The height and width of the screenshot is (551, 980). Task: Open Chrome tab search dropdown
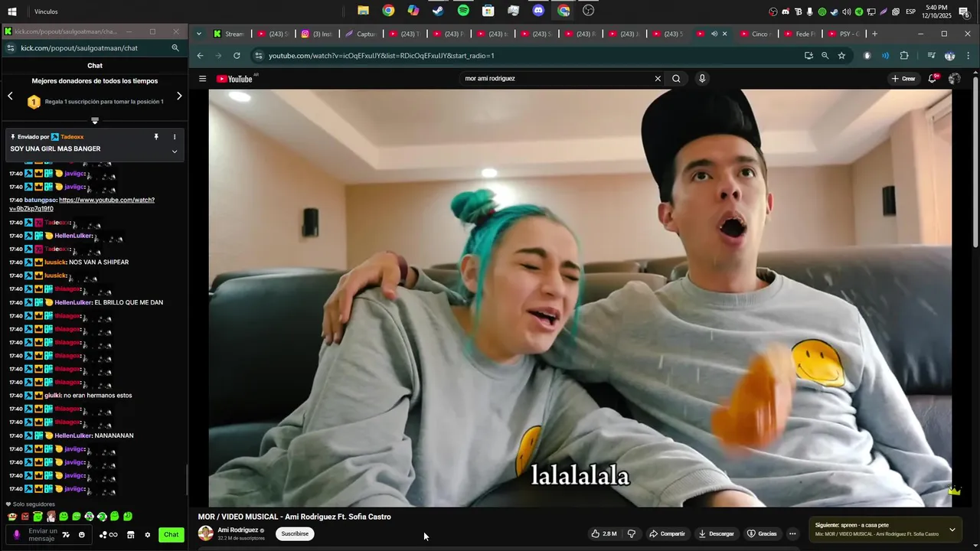199,34
